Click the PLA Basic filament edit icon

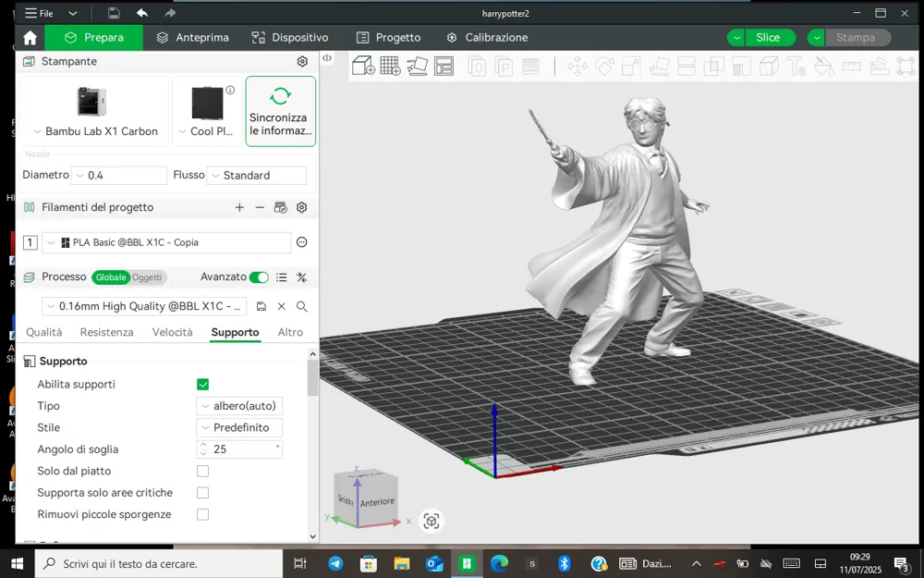[x=302, y=241]
